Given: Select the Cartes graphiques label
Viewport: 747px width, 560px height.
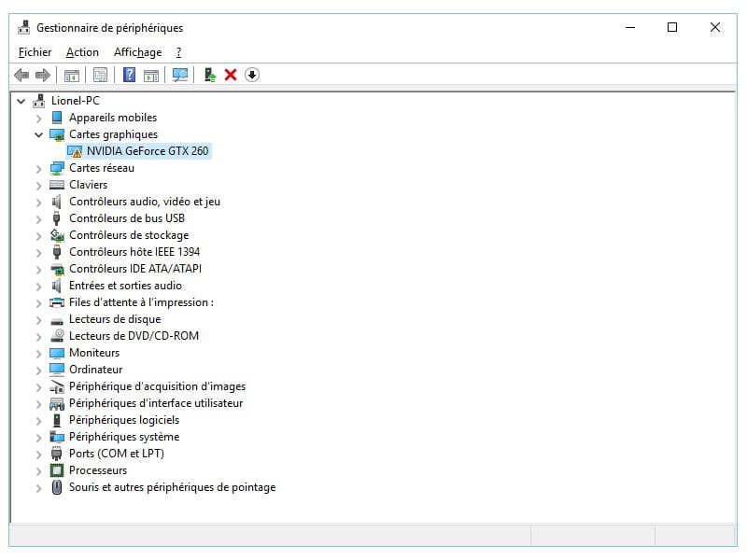Looking at the screenshot, I should [x=113, y=134].
